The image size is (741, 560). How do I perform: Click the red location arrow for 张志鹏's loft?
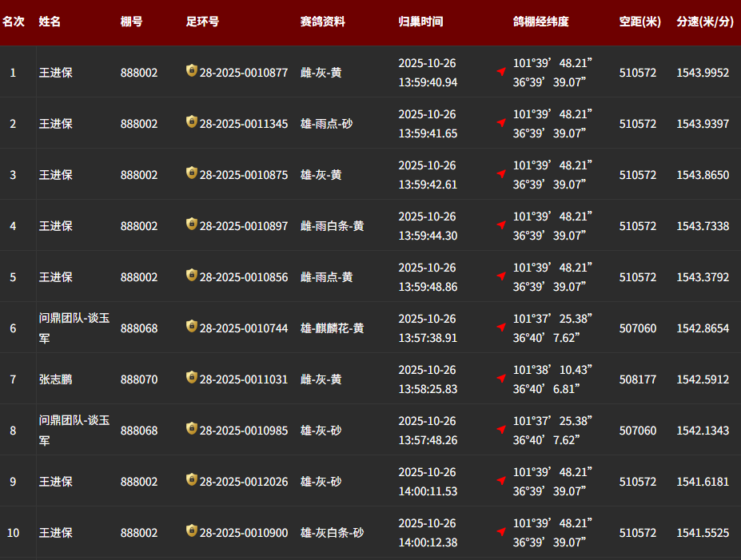pyautogui.click(x=501, y=379)
